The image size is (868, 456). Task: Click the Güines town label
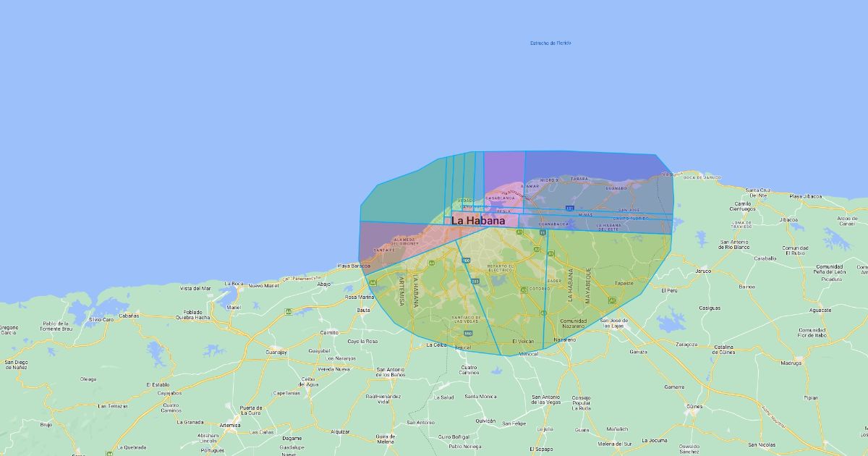(x=694, y=406)
